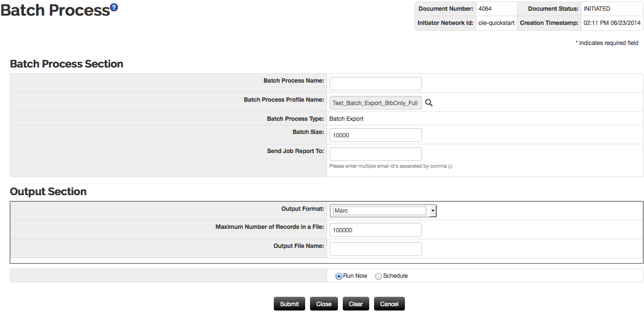644x313 pixels.
Task: Click the Maximum Number of Records field
Action: pyautogui.click(x=375, y=230)
